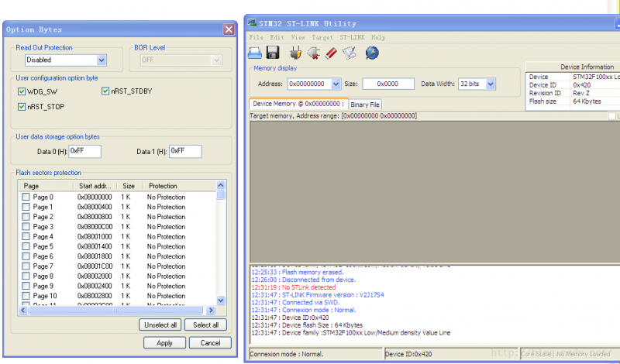Open the Read Out Protection dropdown
620x364 pixels.
point(102,60)
